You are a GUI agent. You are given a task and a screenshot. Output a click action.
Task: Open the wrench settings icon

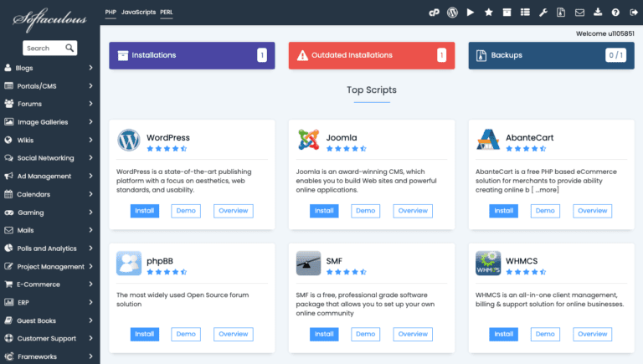coord(543,13)
